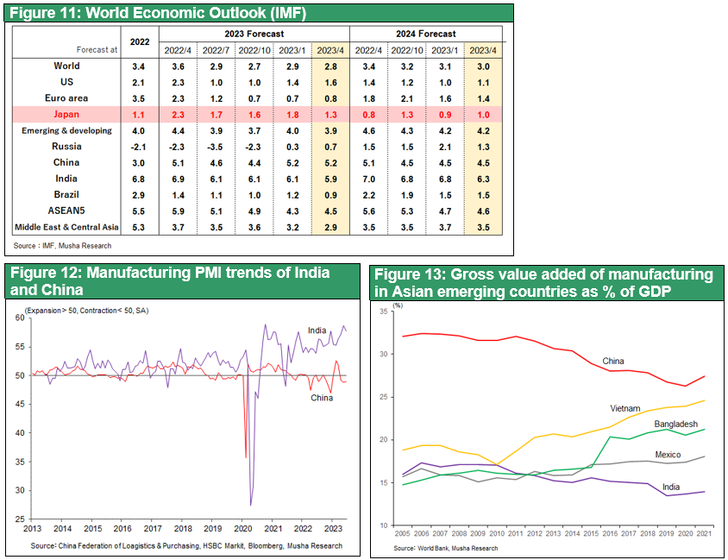Click the Euro area row label
The image size is (728, 560).
pos(66,98)
